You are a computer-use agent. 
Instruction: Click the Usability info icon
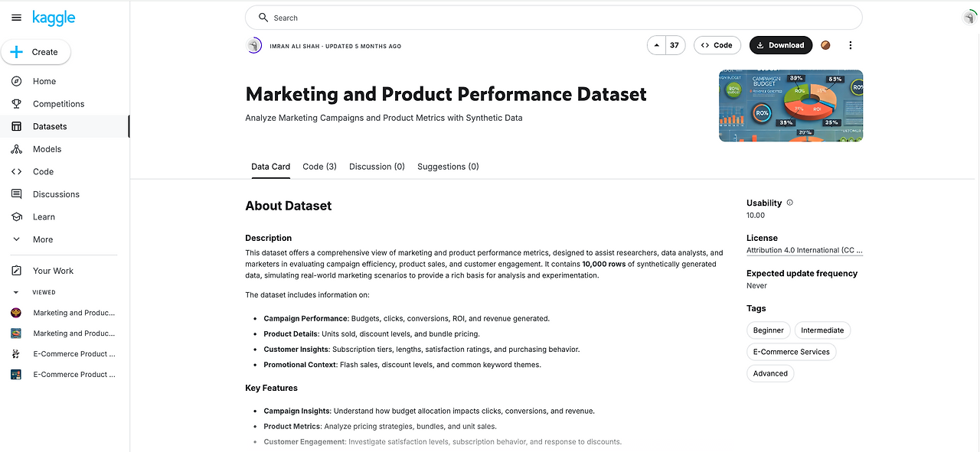click(x=790, y=203)
